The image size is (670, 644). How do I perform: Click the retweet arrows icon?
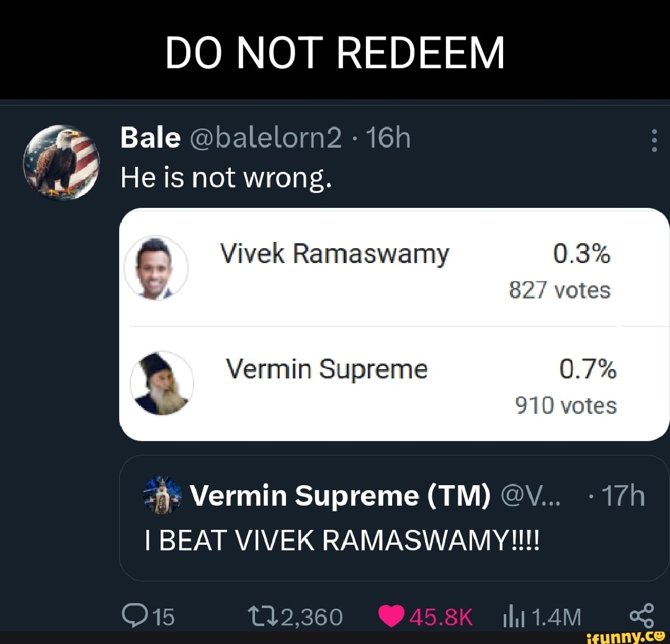coord(264,617)
